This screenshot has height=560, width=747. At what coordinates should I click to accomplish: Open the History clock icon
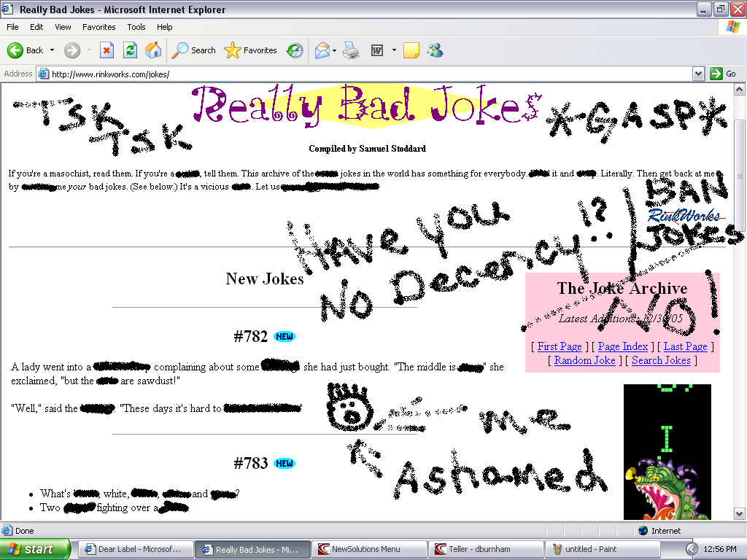295,50
